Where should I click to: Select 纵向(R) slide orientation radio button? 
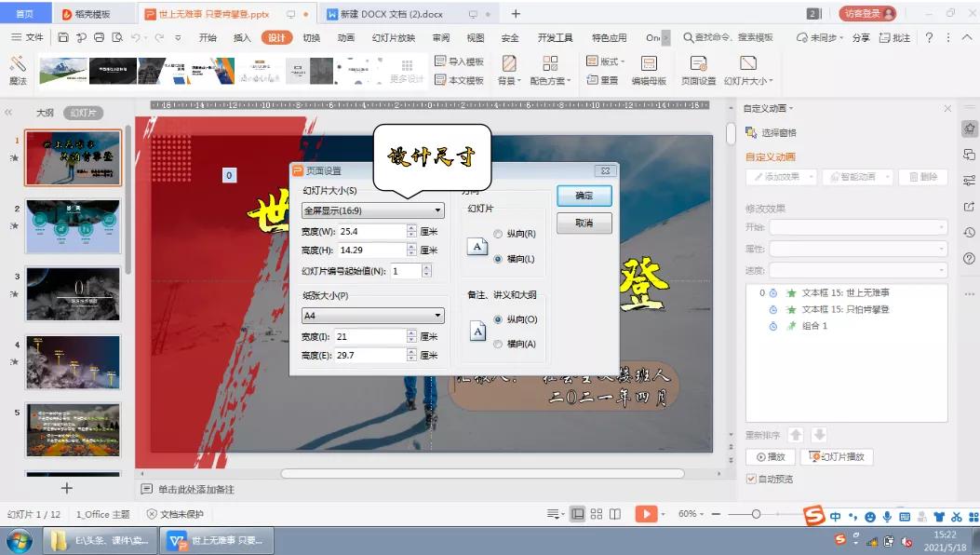(x=498, y=235)
